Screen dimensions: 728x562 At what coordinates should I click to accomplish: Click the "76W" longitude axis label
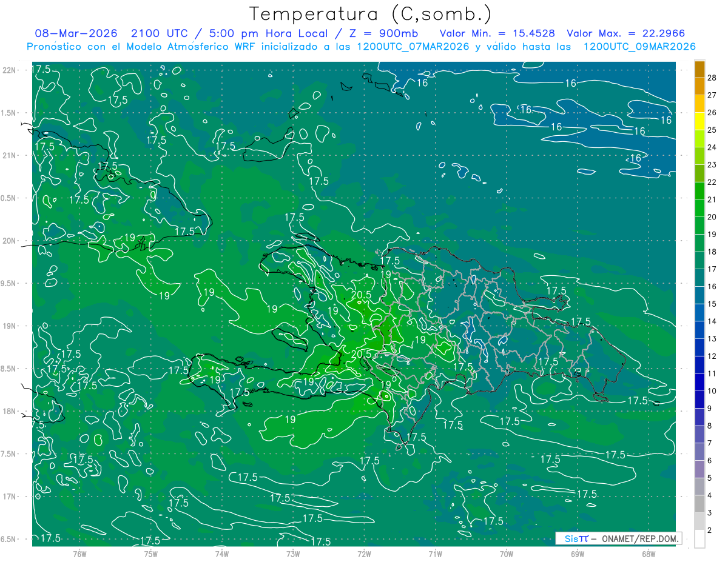point(79,554)
